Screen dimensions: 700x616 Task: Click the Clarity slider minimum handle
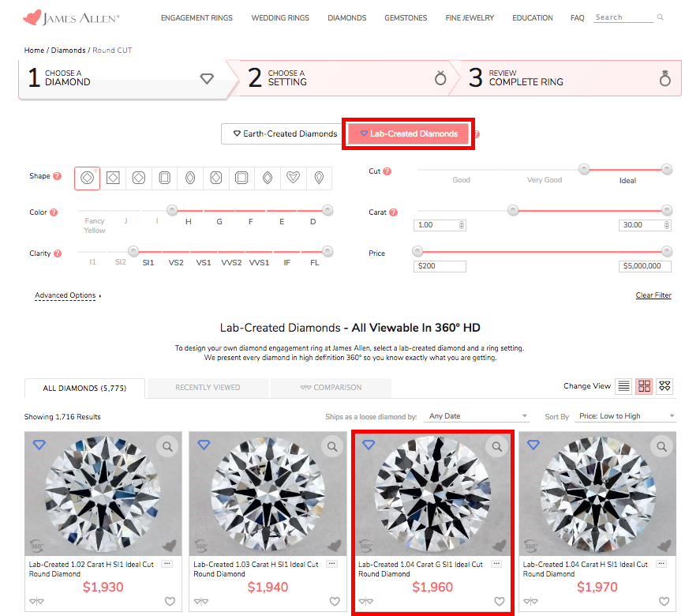coord(133,251)
